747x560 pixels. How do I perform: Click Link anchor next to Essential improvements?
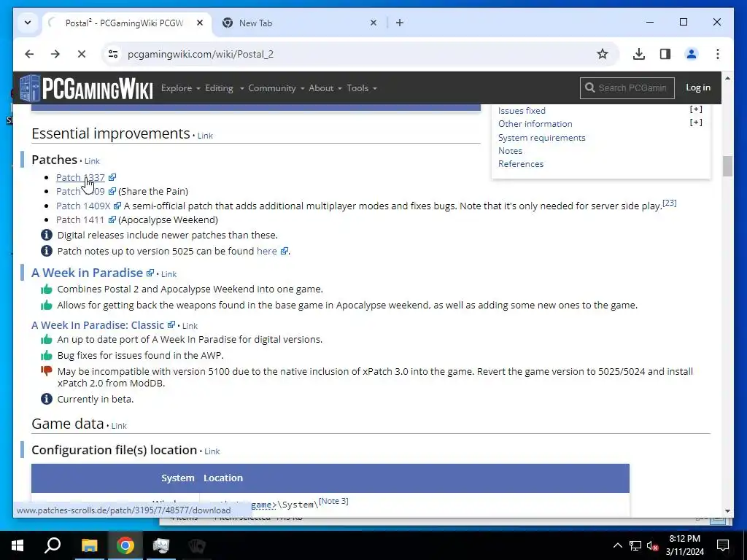click(x=205, y=136)
